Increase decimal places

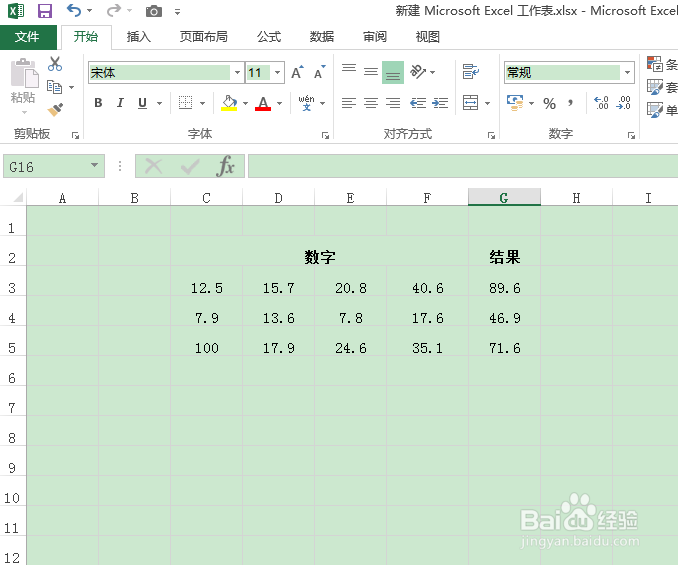click(601, 103)
